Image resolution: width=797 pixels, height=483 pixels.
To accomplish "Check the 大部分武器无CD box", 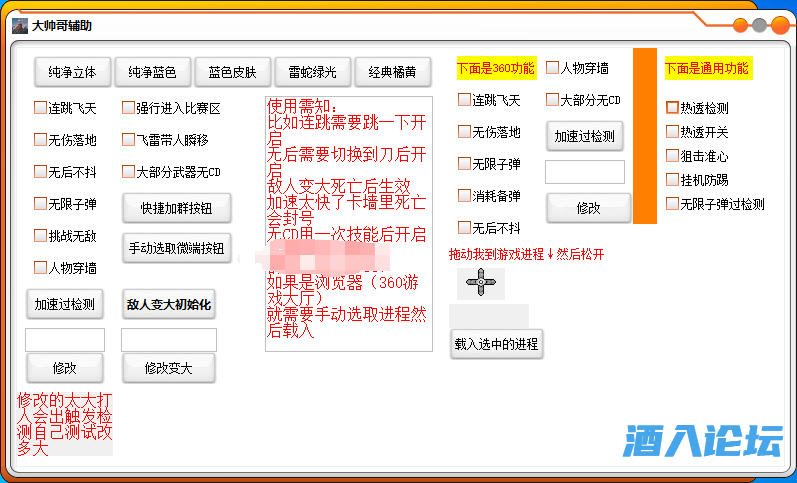I will (x=128, y=172).
